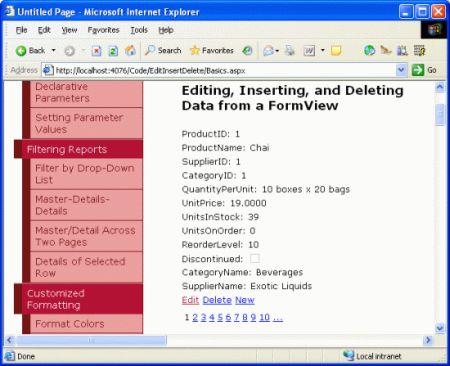Image resolution: width=450 pixels, height=366 pixels.
Task: Go back using the Back button
Action: (30, 51)
